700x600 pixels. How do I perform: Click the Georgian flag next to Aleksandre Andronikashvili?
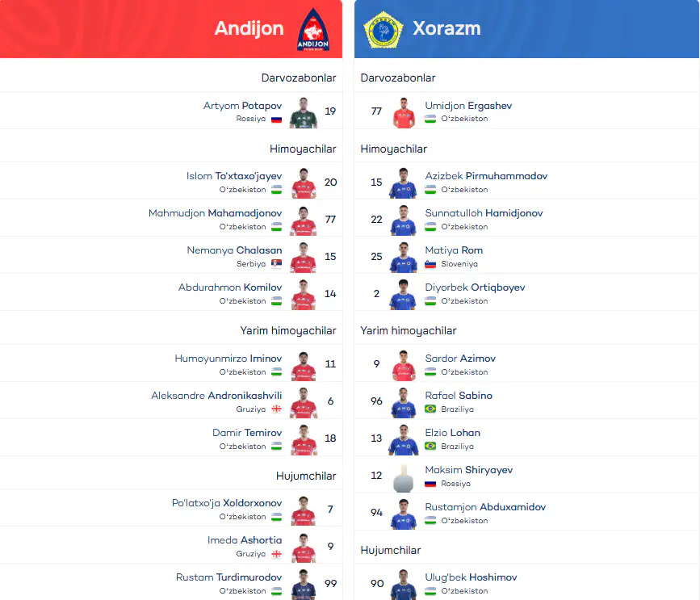click(276, 409)
